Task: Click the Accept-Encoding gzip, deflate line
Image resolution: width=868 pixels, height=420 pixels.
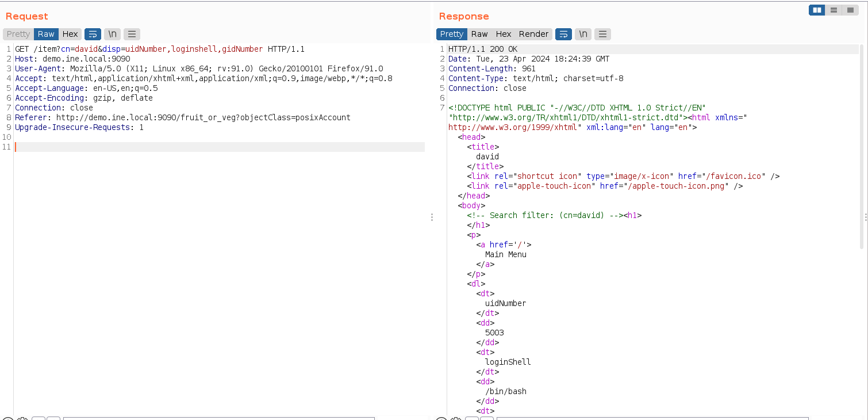Action: tap(84, 98)
